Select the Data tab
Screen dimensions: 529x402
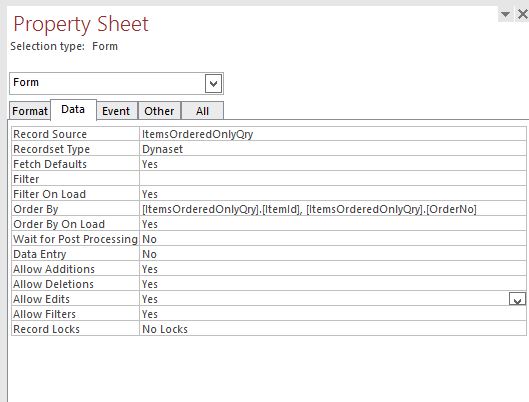click(73, 109)
